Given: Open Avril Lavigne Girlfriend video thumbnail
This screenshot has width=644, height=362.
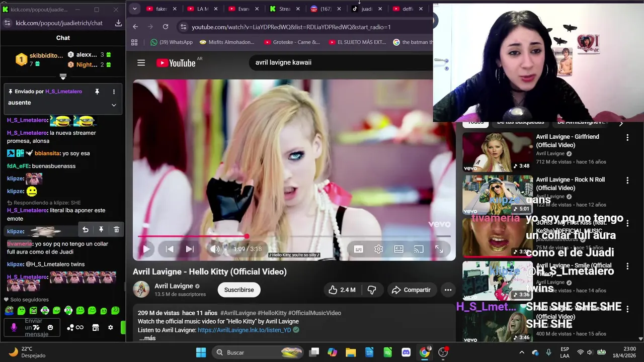Looking at the screenshot, I should pyautogui.click(x=498, y=152).
